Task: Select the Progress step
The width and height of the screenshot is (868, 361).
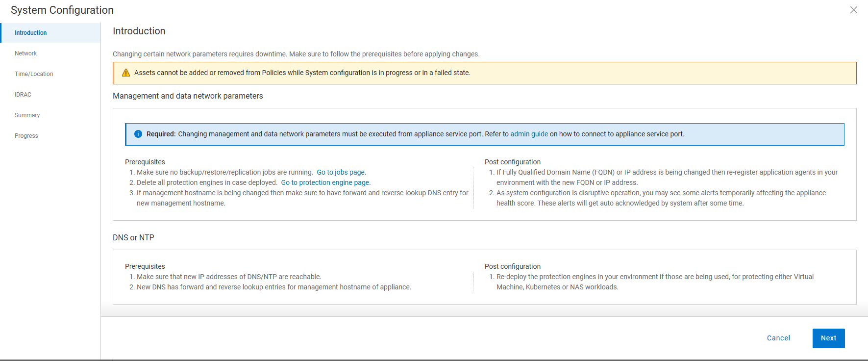Action: 26,136
